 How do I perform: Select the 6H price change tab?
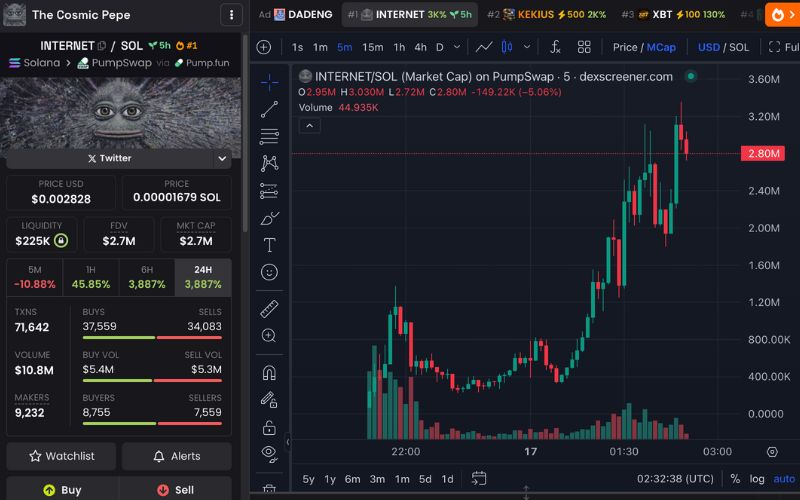pyautogui.click(x=147, y=278)
